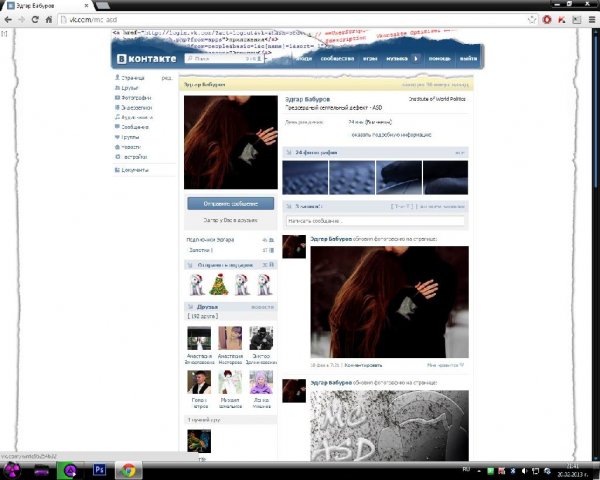Open the '24 фотографии' section header
Screen dimensions: 600x480
(375, 152)
